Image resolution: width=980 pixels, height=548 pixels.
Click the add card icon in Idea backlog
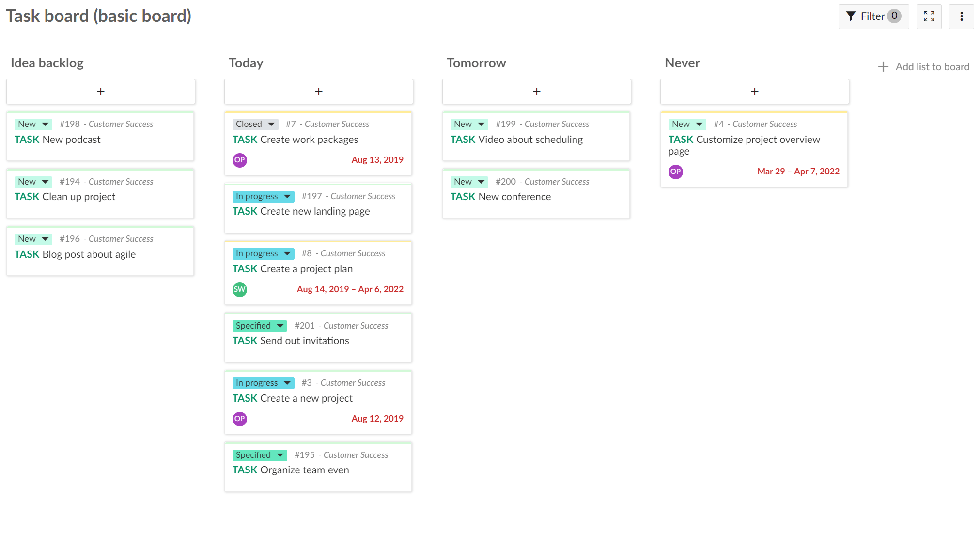tap(100, 90)
